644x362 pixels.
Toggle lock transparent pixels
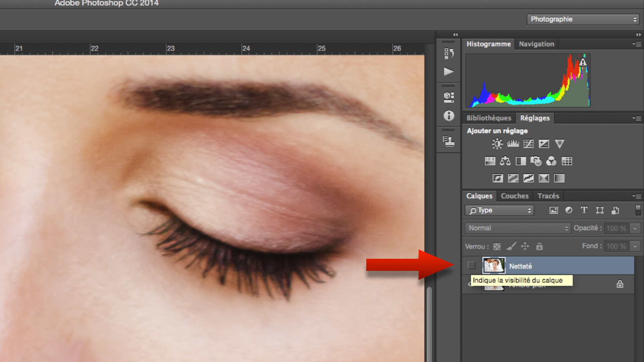[497, 246]
